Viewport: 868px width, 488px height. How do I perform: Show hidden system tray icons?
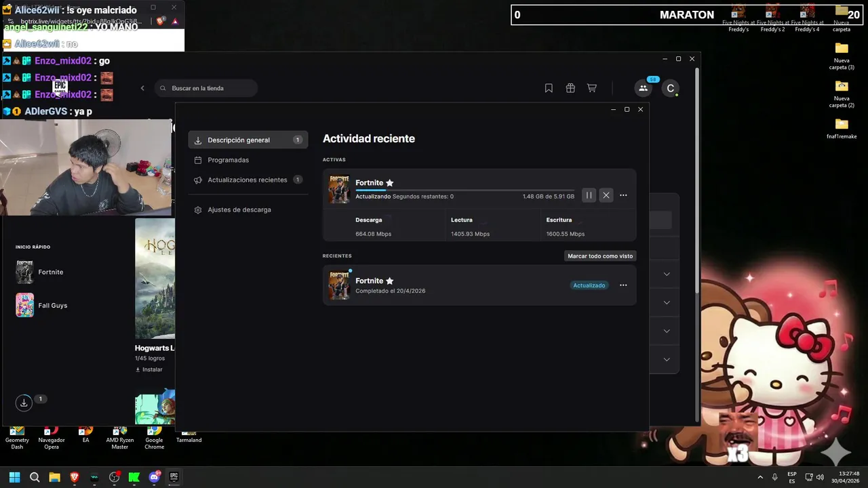click(760, 477)
